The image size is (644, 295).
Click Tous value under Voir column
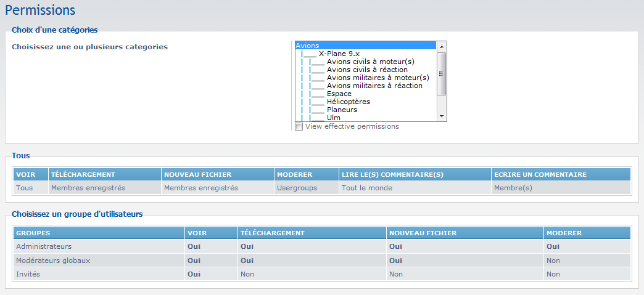point(24,188)
